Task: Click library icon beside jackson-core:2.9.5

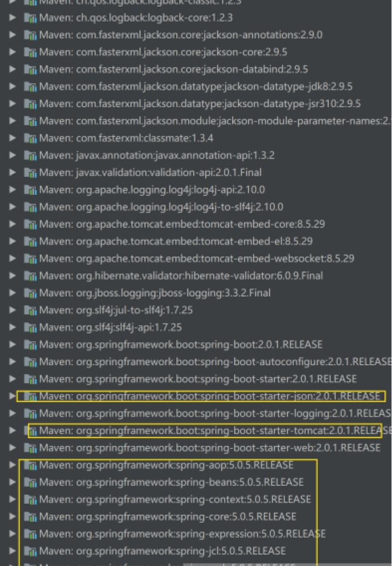Action: tap(30, 52)
